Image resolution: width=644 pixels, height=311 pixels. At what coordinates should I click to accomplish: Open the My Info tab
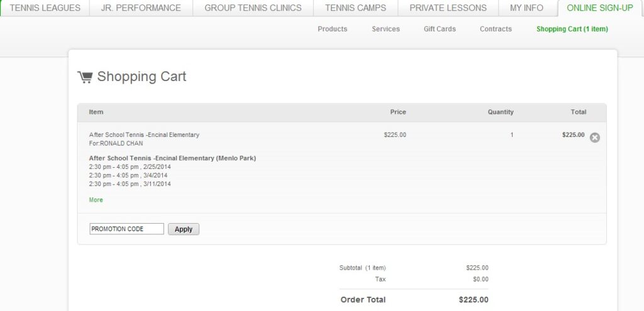click(526, 8)
